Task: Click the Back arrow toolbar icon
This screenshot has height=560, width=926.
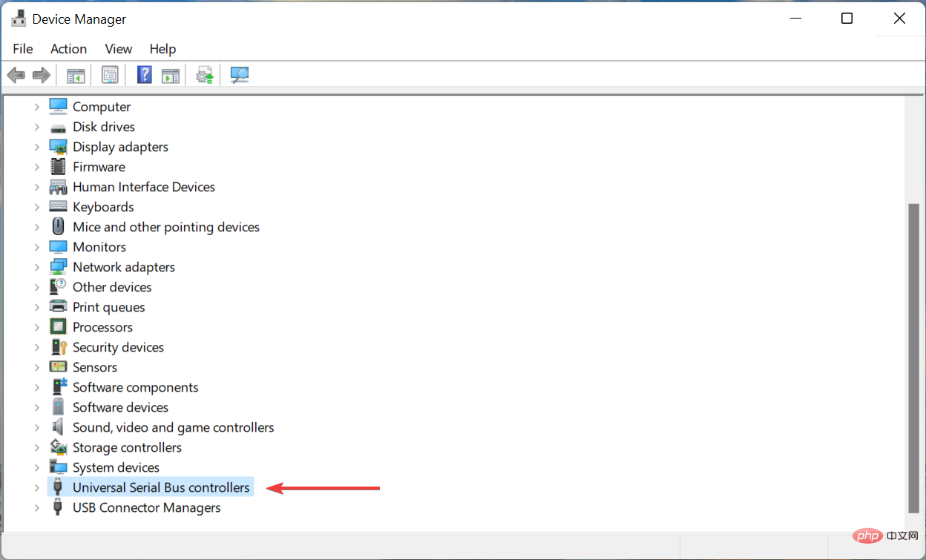Action: (16, 75)
